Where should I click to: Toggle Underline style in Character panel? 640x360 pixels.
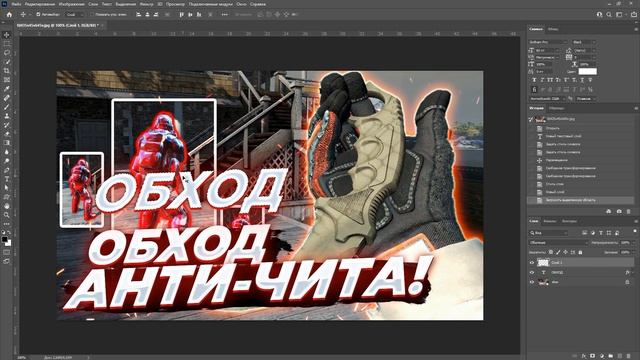coord(582,80)
